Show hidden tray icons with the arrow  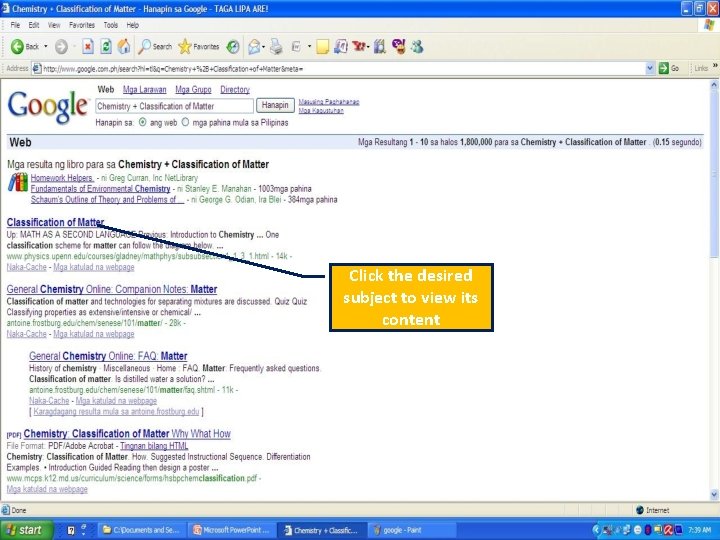596,530
